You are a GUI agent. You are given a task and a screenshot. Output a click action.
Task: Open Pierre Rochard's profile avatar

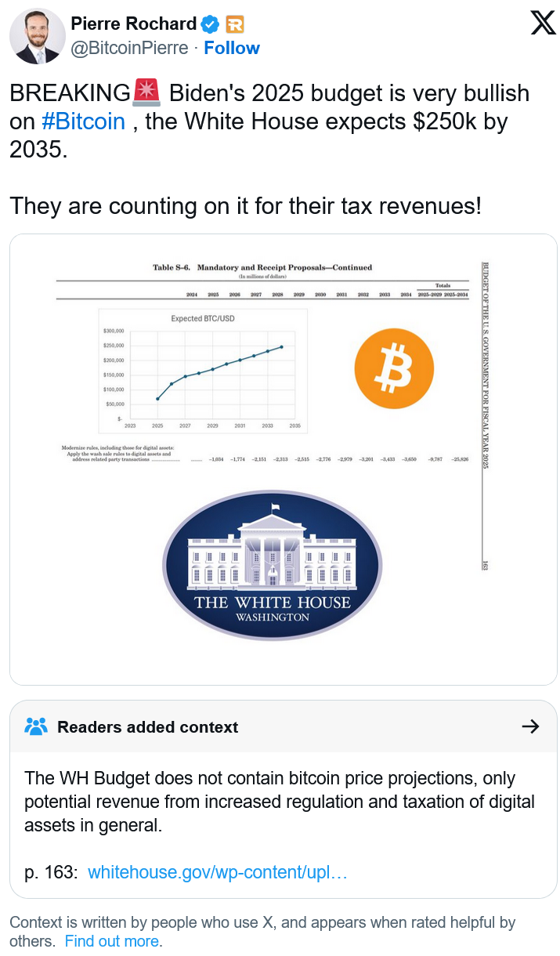pos(38,36)
